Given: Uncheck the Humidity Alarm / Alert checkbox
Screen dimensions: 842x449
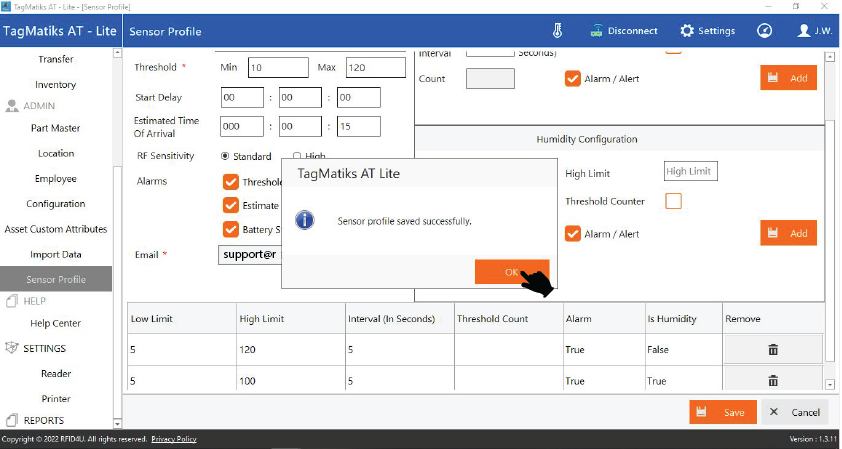Looking at the screenshot, I should point(573,233).
